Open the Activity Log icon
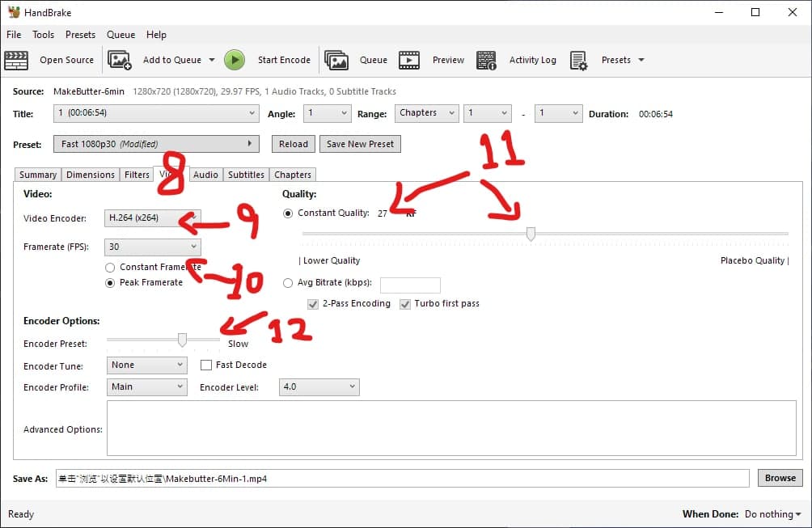This screenshot has width=812, height=528. (486, 60)
